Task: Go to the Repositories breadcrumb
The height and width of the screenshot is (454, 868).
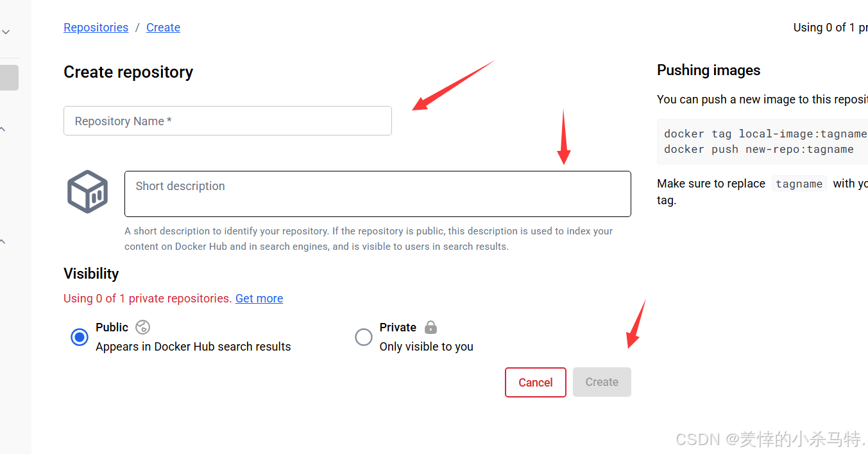Action: [96, 28]
